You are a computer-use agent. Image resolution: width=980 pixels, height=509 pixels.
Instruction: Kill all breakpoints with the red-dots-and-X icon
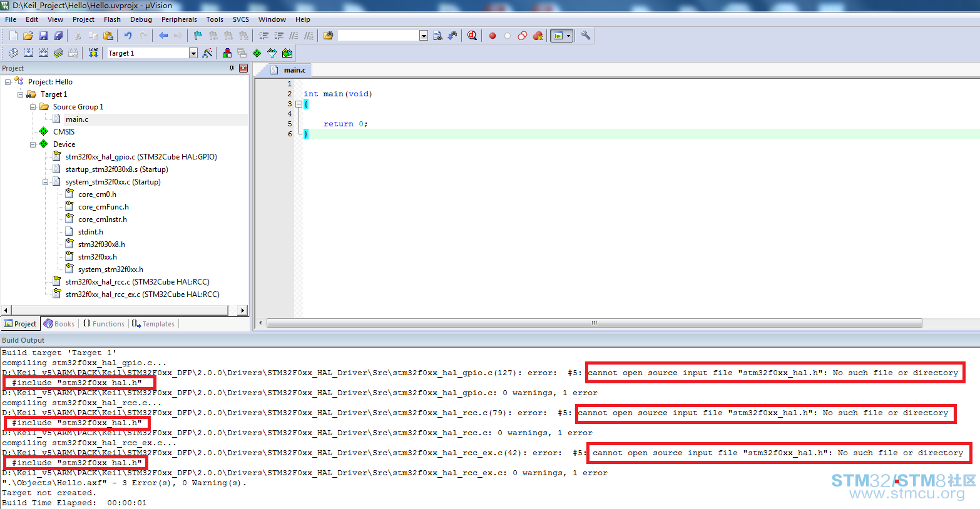pyautogui.click(x=538, y=36)
